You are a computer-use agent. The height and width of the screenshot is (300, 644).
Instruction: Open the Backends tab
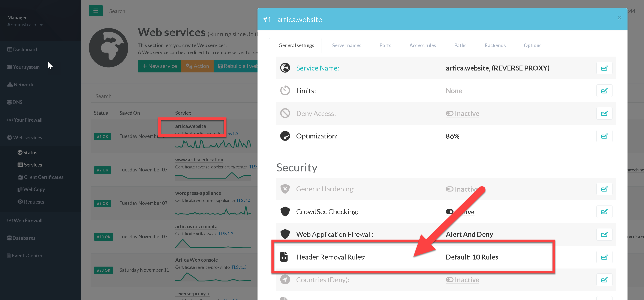click(495, 45)
